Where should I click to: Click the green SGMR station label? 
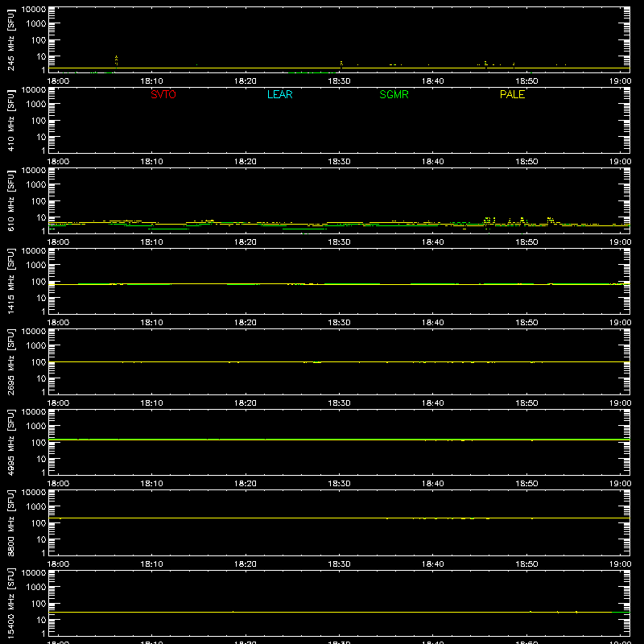394,94
